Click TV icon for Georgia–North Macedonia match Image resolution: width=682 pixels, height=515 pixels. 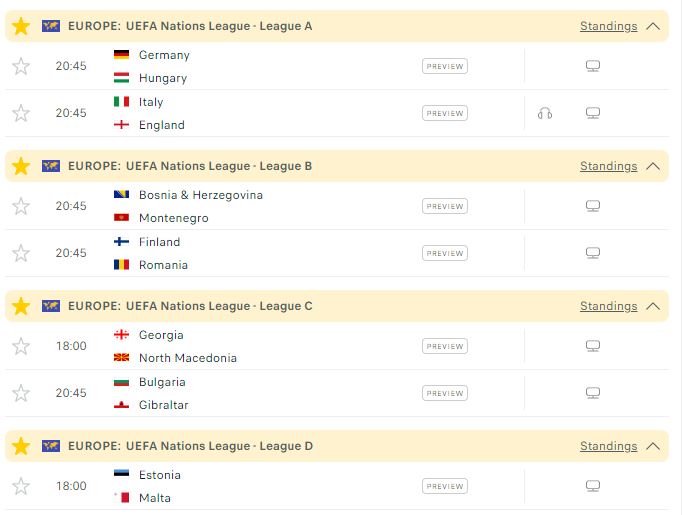[x=593, y=346]
